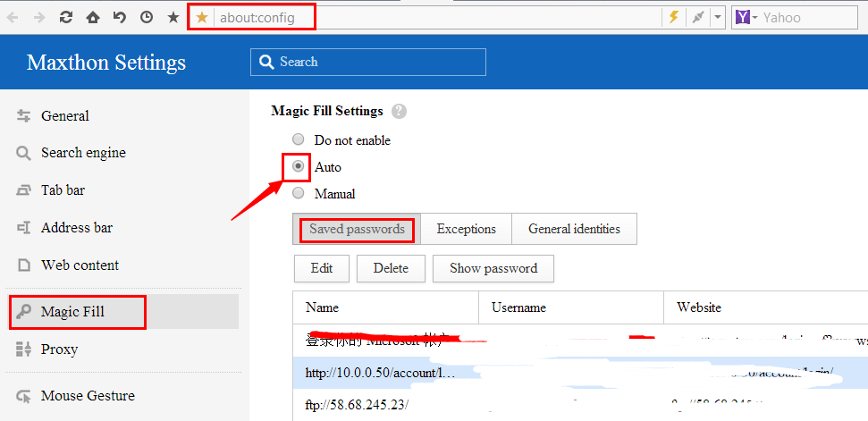This screenshot has height=421, width=868.
Task: Go to the Home page icon
Action: coord(92,18)
